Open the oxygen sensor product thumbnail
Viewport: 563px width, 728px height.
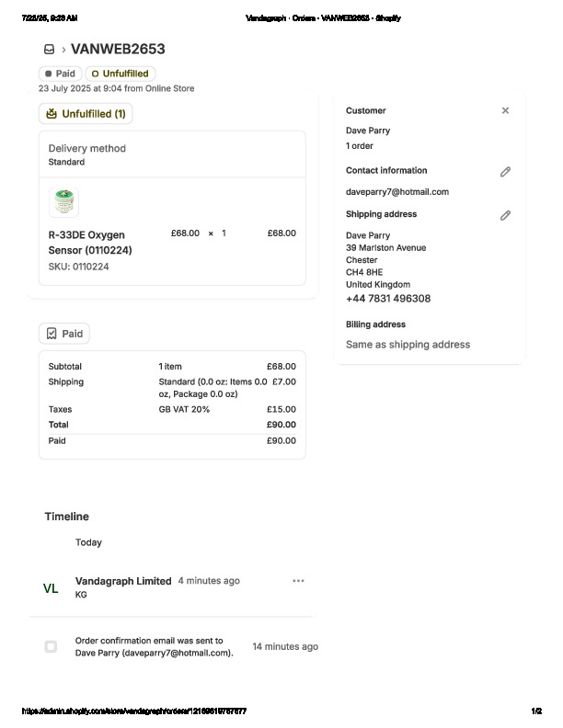[x=63, y=202]
